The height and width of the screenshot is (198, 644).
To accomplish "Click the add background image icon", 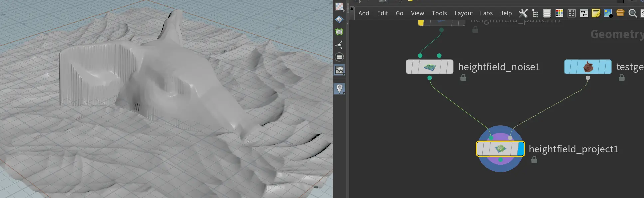I will (608, 13).
